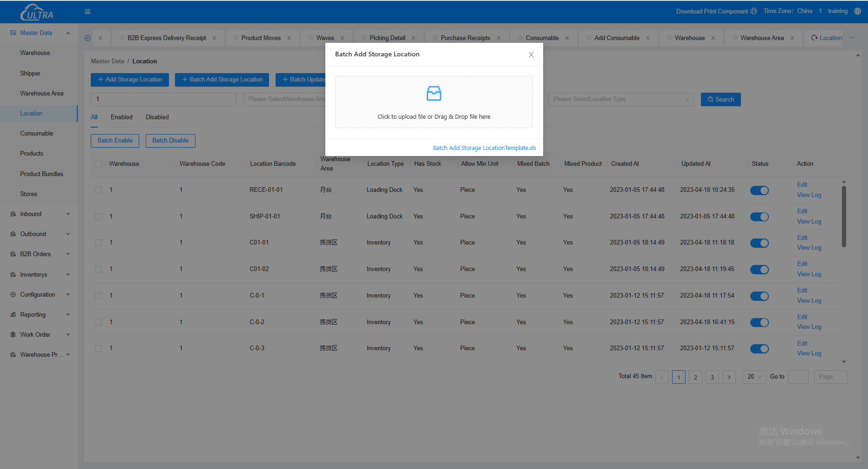Image resolution: width=868 pixels, height=469 pixels.
Task: Click the table vertical scrollbar thumb
Action: (x=844, y=217)
